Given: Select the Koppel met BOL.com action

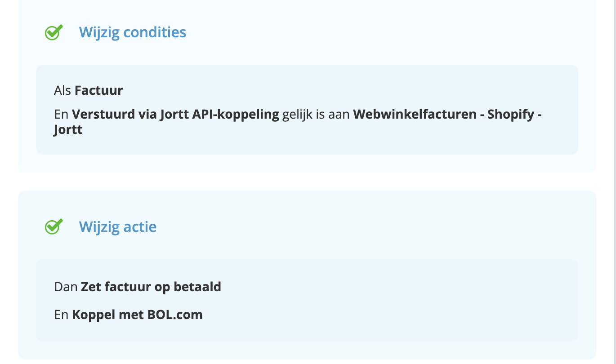Looking at the screenshot, I should pos(137,315).
